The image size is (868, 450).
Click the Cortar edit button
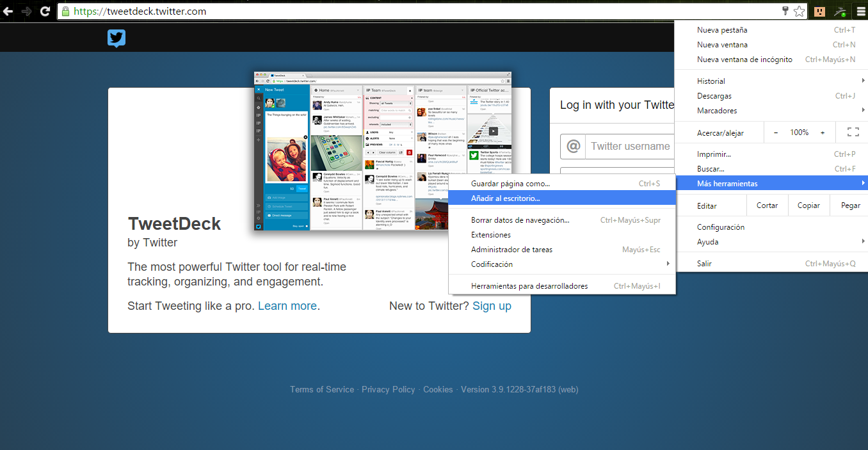(767, 205)
